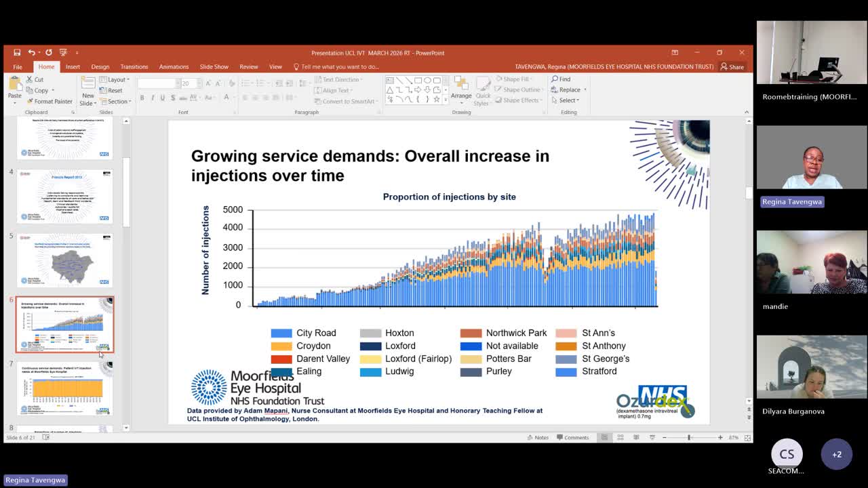This screenshot has height=488, width=868.
Task: Switch to the Design tab
Action: pos(100,66)
